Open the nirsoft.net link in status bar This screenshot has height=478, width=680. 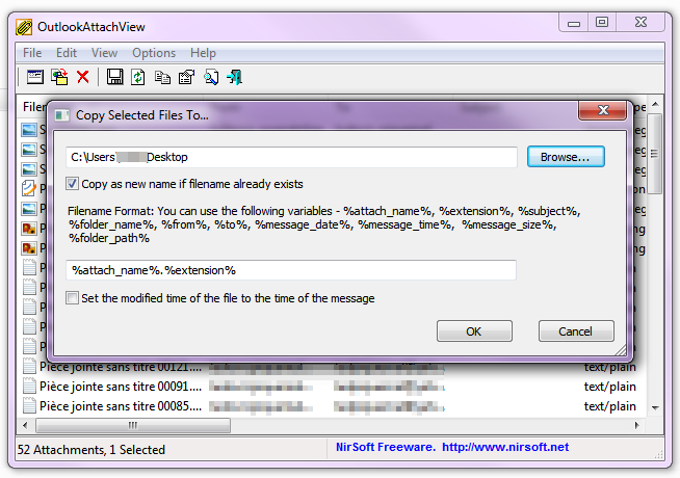coord(505,447)
